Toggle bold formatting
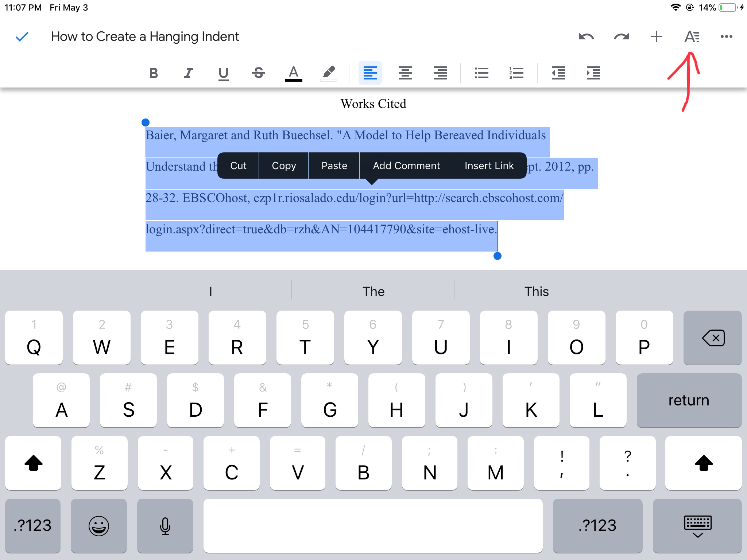 click(154, 73)
